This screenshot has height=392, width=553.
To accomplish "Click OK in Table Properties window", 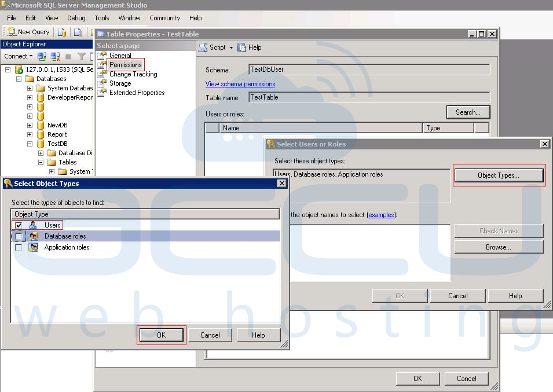I will [418, 379].
